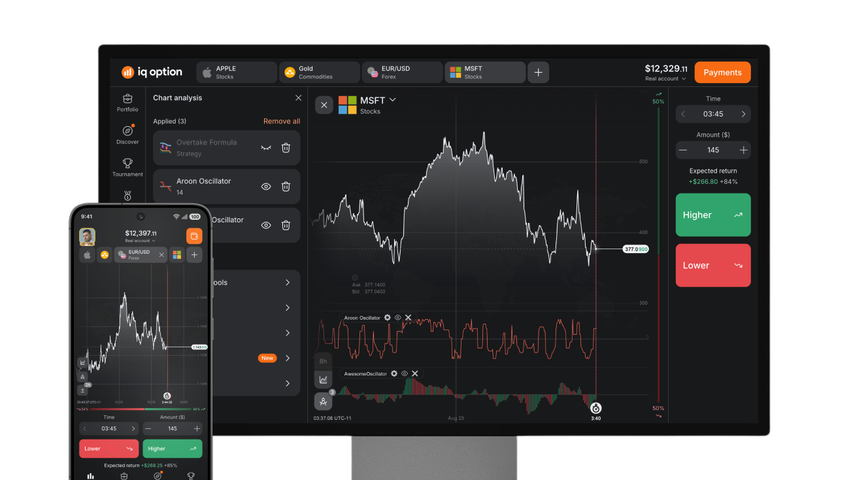Image resolution: width=868 pixels, height=480 pixels.
Task: Tap the Higher button on the phone
Action: (173, 449)
